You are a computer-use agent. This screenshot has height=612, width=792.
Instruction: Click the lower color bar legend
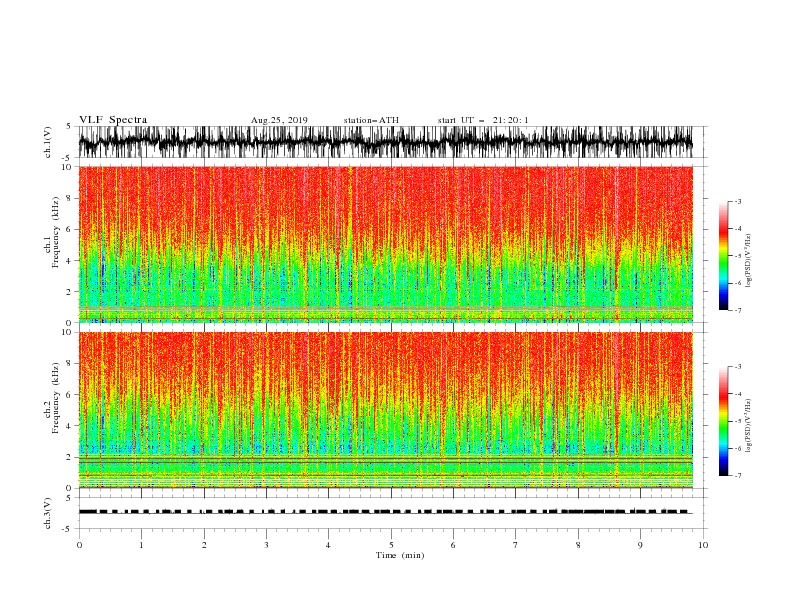tap(723, 421)
